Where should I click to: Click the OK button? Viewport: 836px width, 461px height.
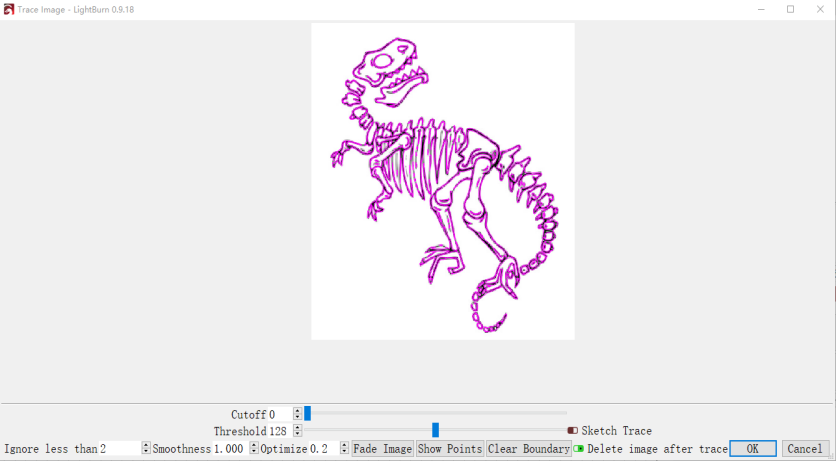click(752, 449)
